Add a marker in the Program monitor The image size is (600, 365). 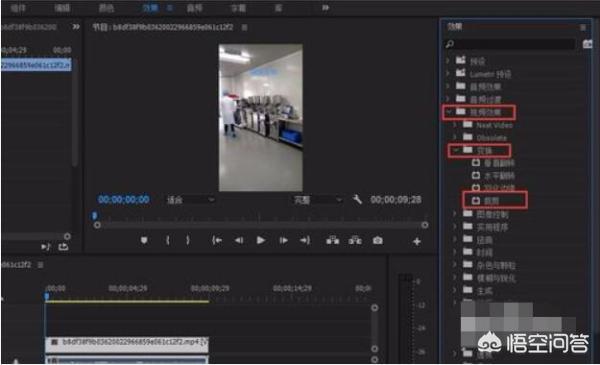tap(144, 241)
